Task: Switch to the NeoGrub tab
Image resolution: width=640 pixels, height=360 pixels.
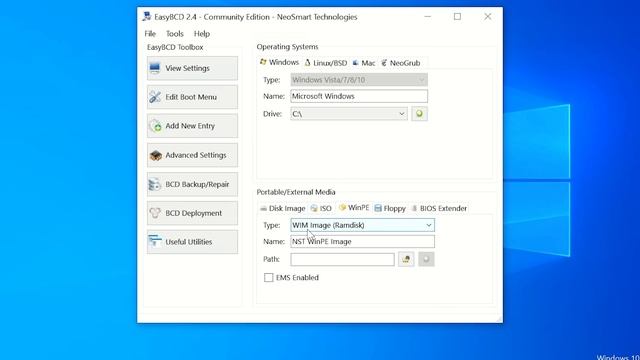Action: point(400,63)
